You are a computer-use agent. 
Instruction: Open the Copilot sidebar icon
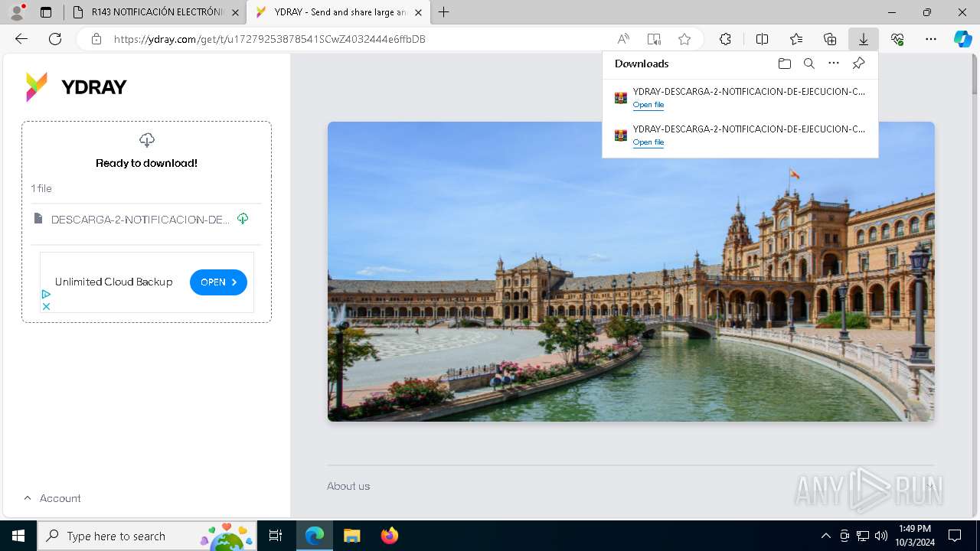pos(962,39)
